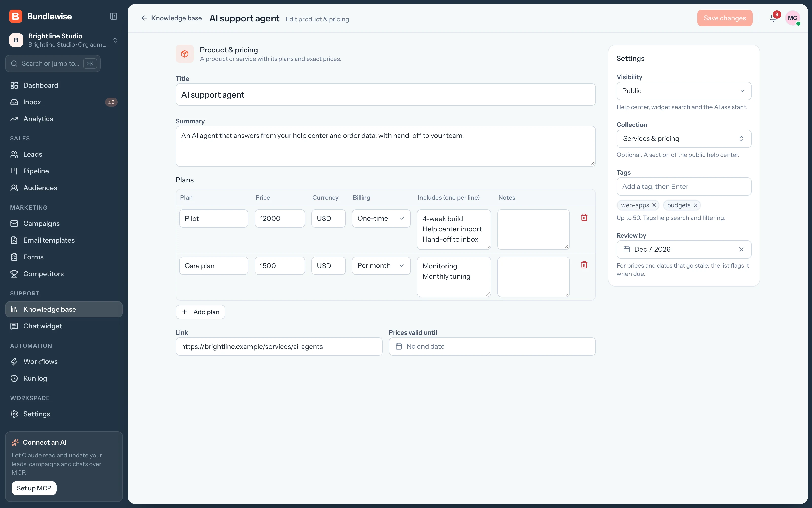The image size is (812, 508).
Task: Delete the Pilot plan row
Action: tap(584, 218)
